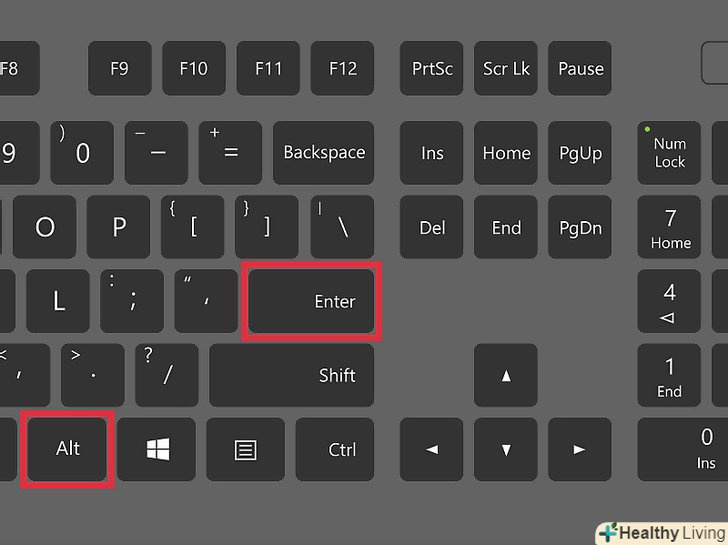Click the up arrow key

[x=506, y=375]
